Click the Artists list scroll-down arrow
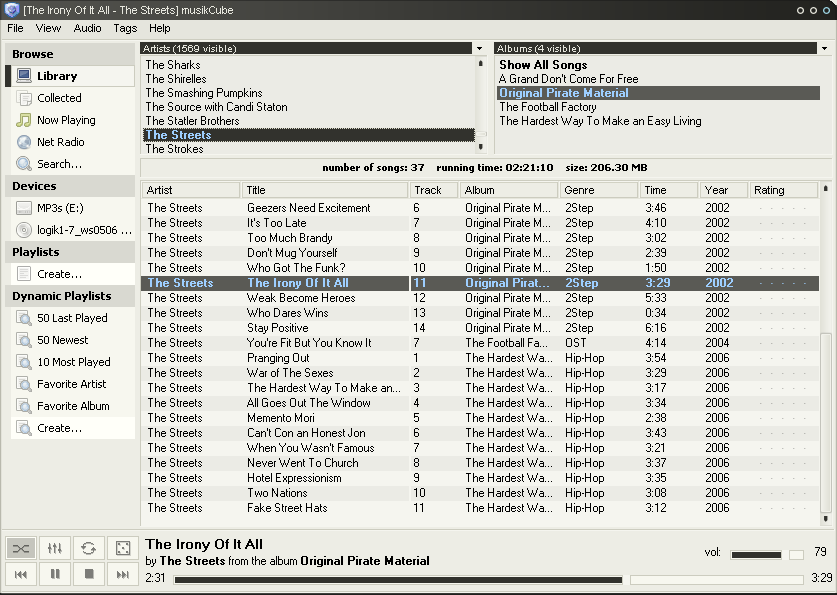This screenshot has width=837, height=595. 480,147
